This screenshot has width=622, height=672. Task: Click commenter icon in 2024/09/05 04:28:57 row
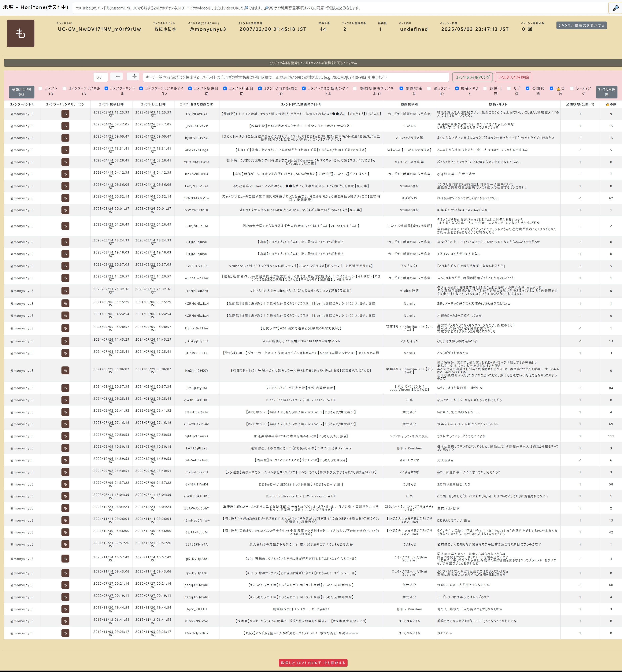(65, 328)
